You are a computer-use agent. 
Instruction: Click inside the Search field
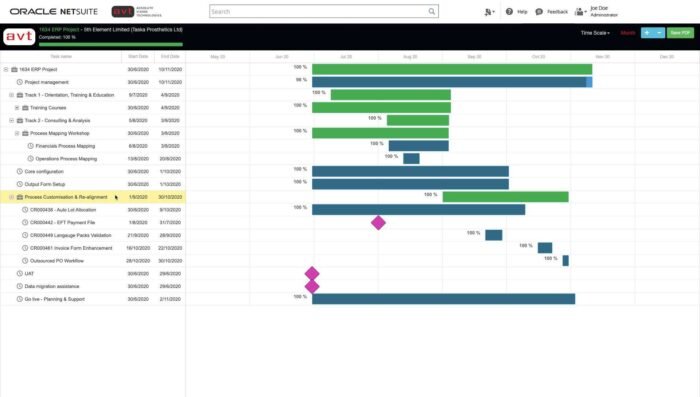[318, 11]
